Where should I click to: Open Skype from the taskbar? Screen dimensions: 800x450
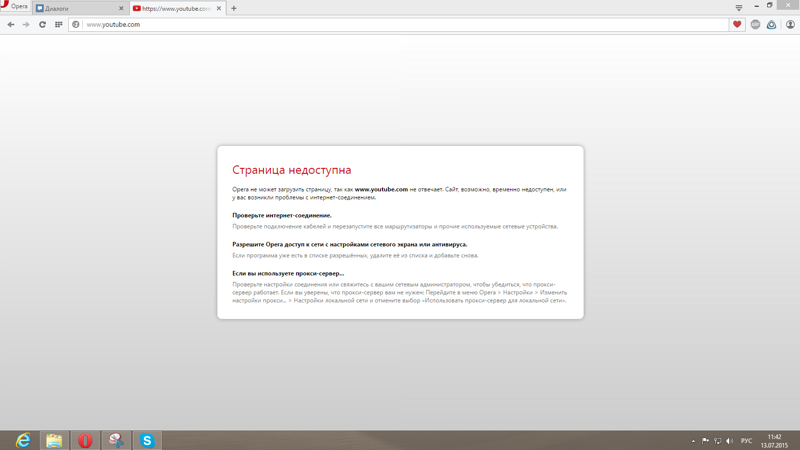[x=147, y=440]
